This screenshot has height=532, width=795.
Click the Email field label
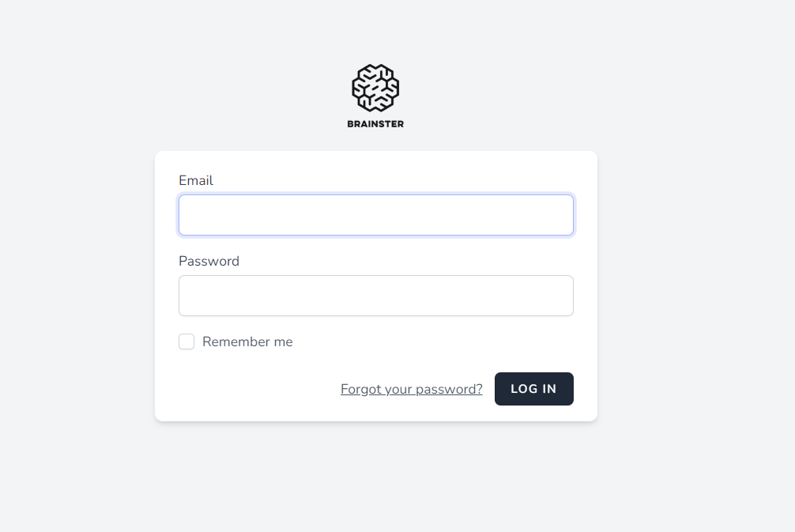[196, 180]
